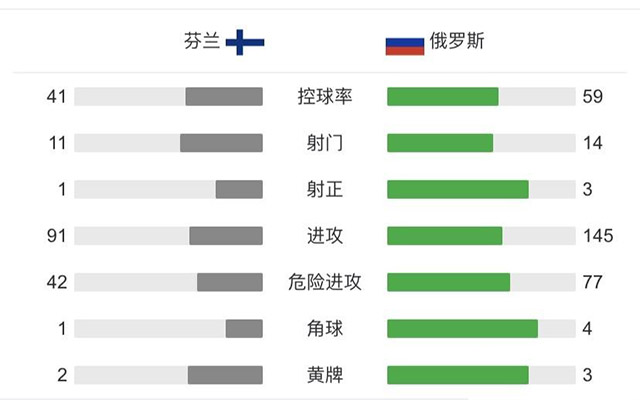Viewport: 640px width, 400px height.
Task: Click the 进攻 stat label
Action: (325, 236)
